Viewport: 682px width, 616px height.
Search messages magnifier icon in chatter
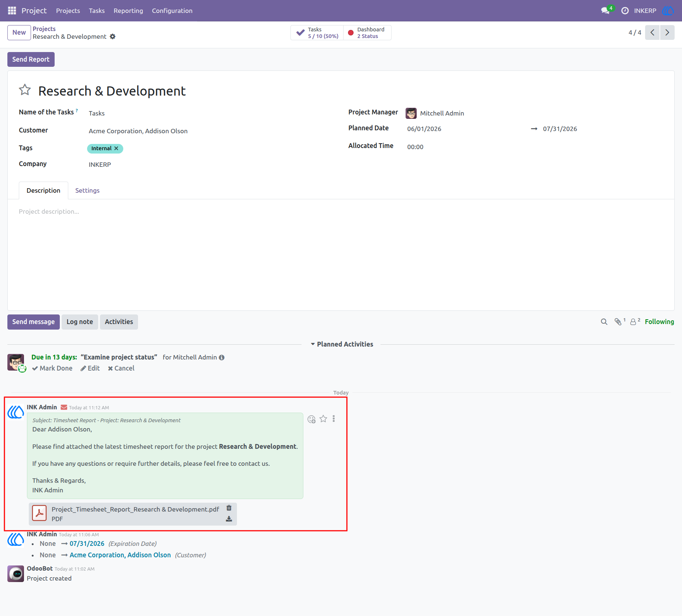(x=604, y=322)
